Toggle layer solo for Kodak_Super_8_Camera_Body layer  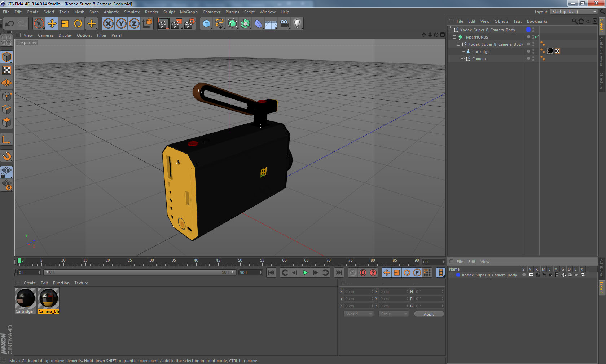coord(524,275)
